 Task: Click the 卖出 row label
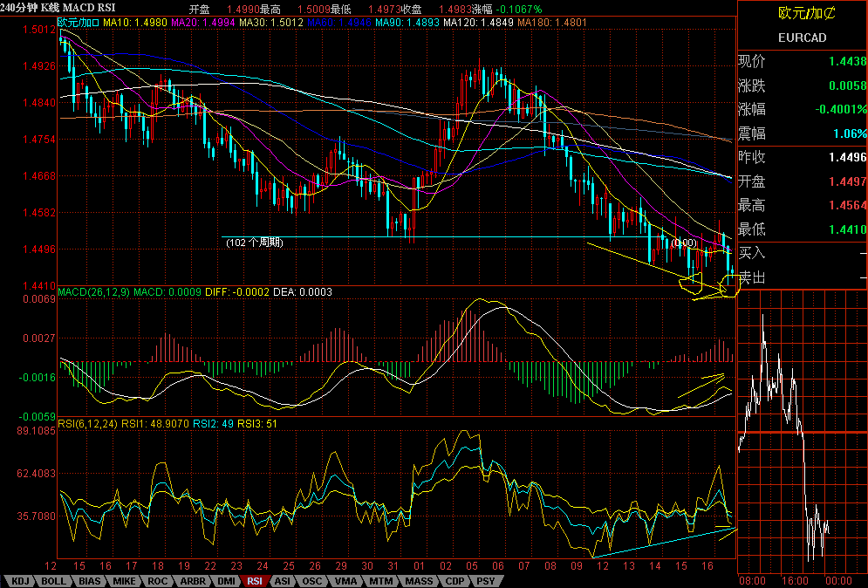click(751, 277)
